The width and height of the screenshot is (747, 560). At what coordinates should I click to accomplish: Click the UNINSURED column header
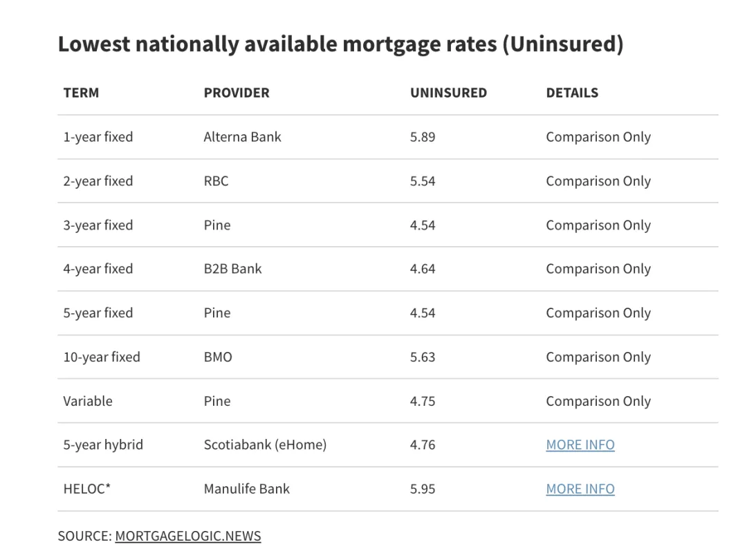coord(448,93)
